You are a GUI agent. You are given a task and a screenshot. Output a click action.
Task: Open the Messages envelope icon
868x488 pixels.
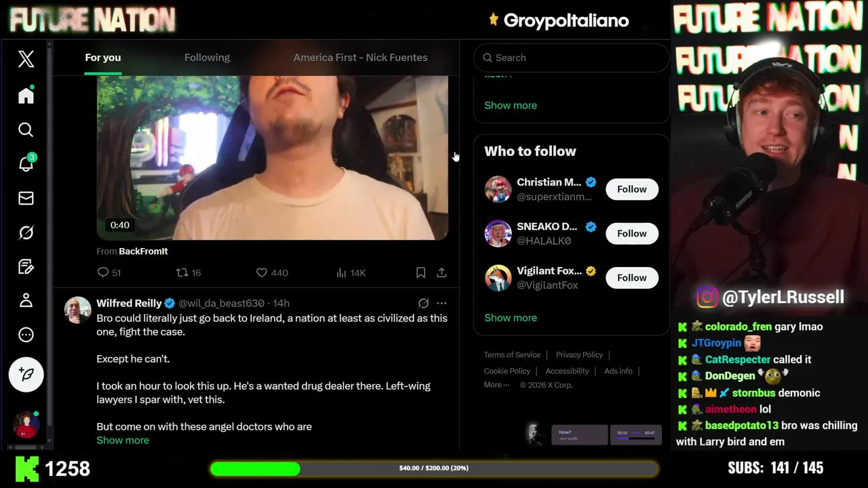click(26, 198)
